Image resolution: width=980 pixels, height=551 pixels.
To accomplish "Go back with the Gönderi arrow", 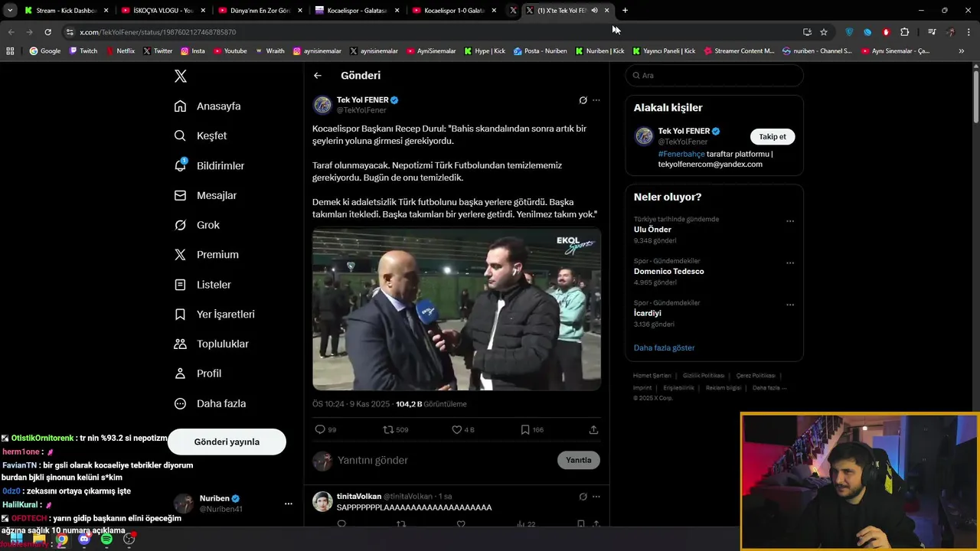I will [x=318, y=76].
